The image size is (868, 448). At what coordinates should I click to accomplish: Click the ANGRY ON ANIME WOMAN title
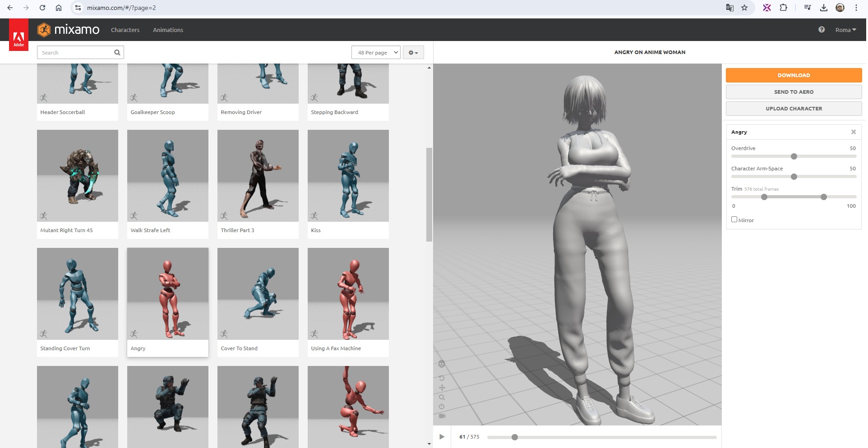(650, 52)
